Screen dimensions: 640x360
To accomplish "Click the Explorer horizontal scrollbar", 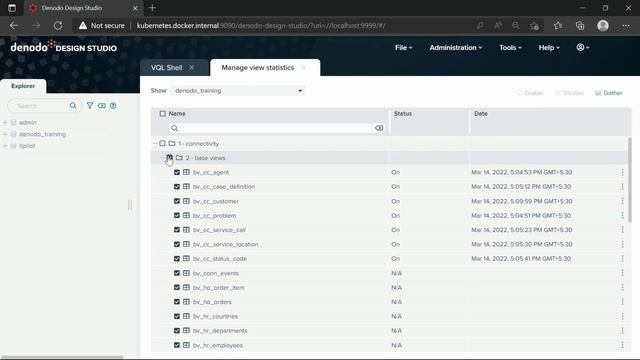I will click(x=62, y=357).
